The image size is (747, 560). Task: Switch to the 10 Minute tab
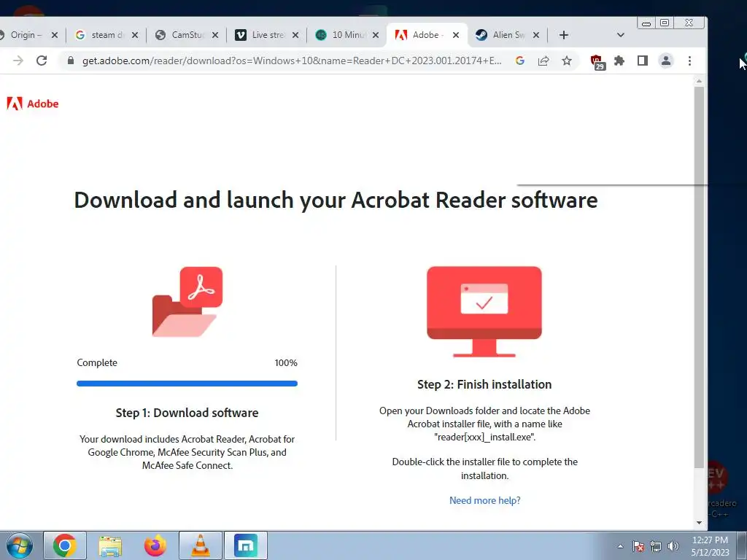click(347, 35)
